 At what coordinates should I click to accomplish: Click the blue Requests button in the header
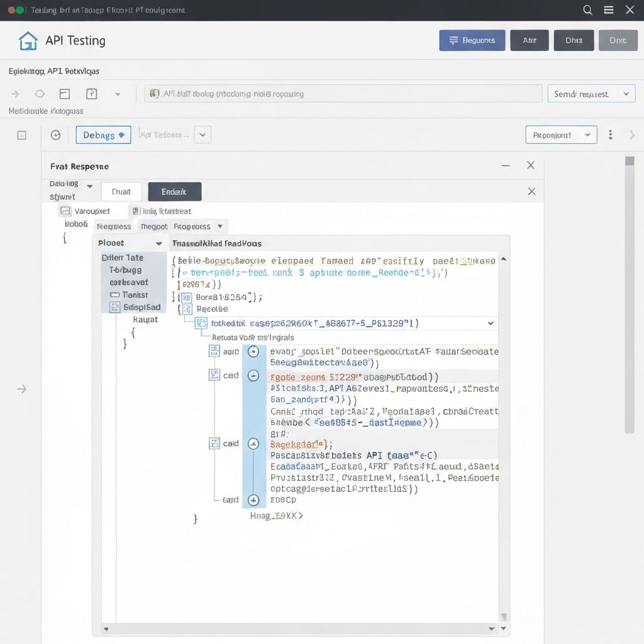472,40
